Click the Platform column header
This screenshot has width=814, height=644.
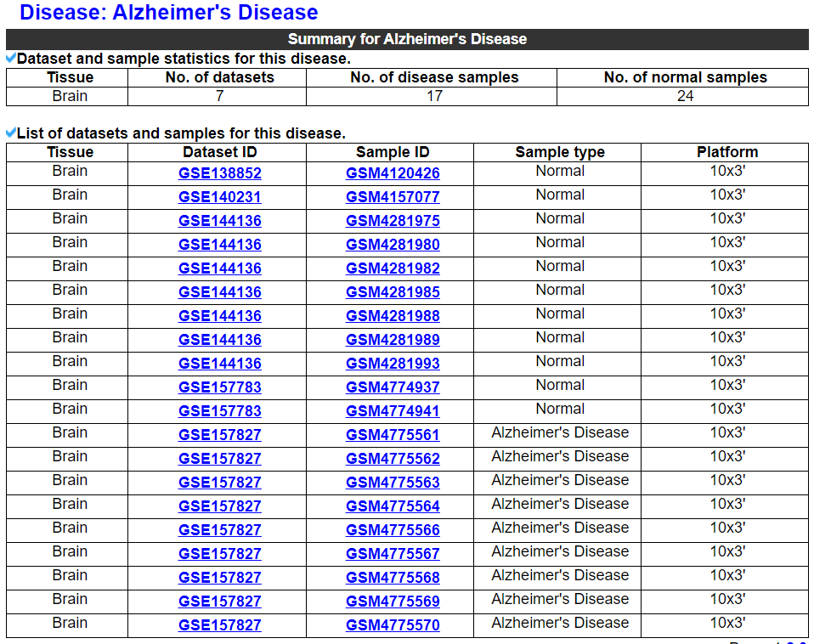(x=726, y=152)
